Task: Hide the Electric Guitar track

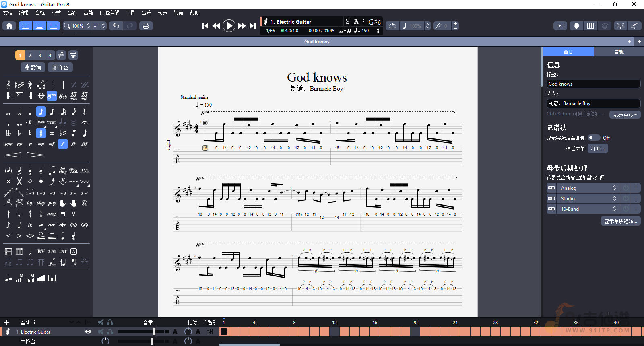Action: 88,332
